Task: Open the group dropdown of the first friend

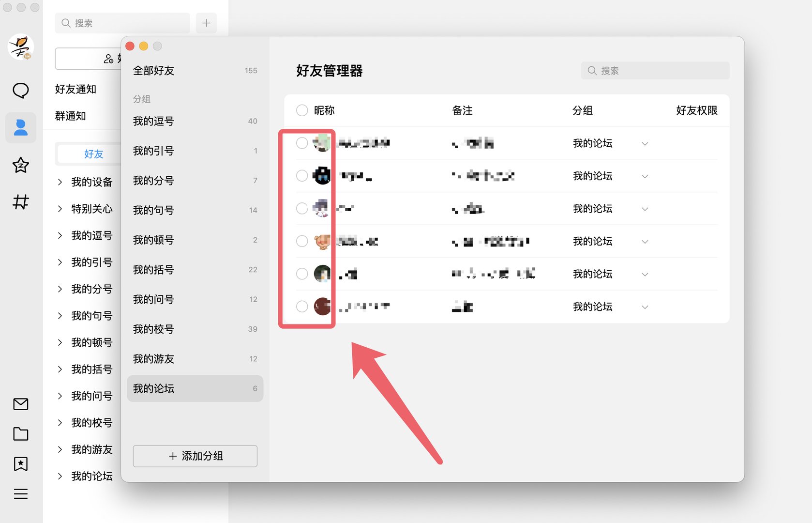Action: (645, 143)
